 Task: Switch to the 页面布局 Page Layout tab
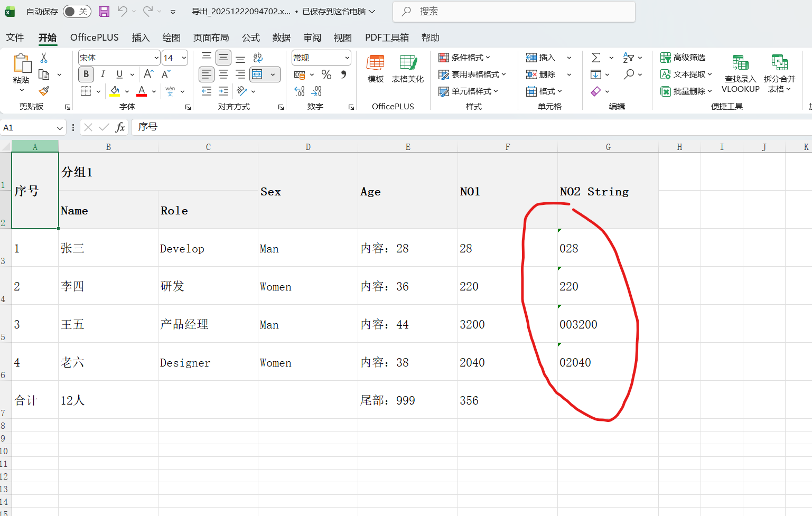(211, 37)
